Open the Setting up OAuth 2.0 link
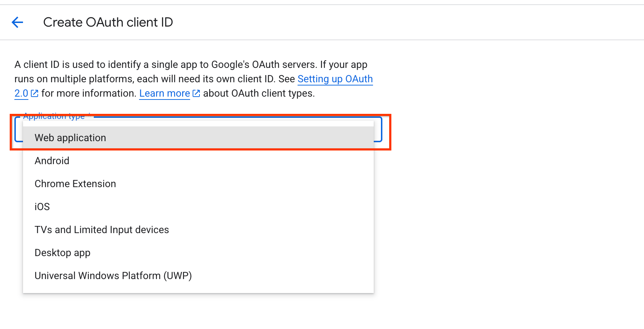The width and height of the screenshot is (644, 329). pyautogui.click(x=335, y=79)
